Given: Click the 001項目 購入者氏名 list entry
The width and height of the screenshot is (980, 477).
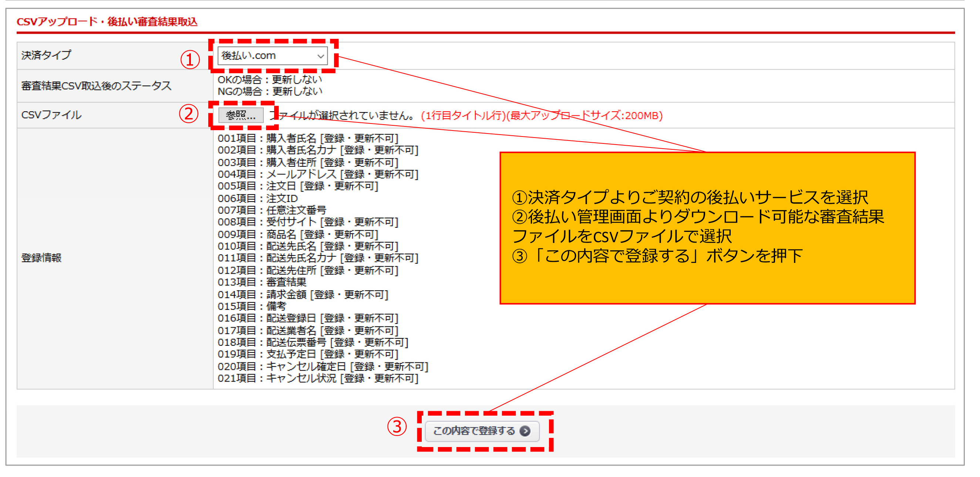Looking at the screenshot, I should (307, 138).
